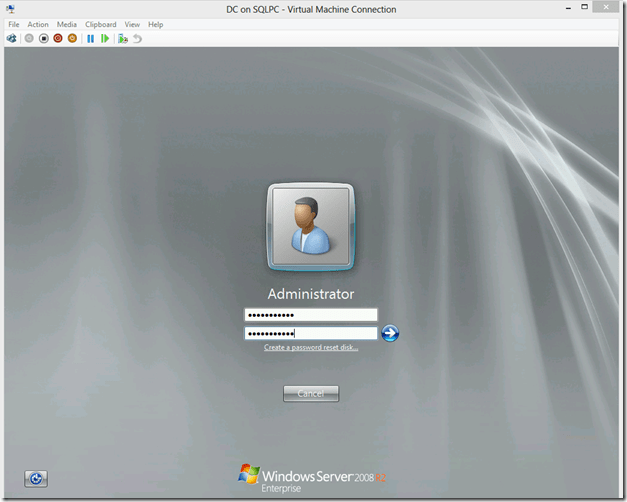Open the Action menu
This screenshot has height=502, width=627.
[38, 24]
